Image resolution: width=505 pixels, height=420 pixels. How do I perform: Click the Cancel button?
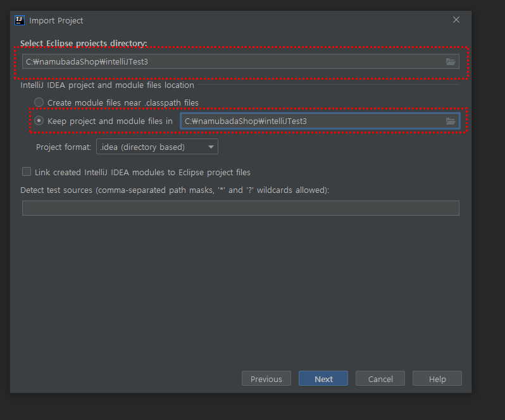(380, 378)
